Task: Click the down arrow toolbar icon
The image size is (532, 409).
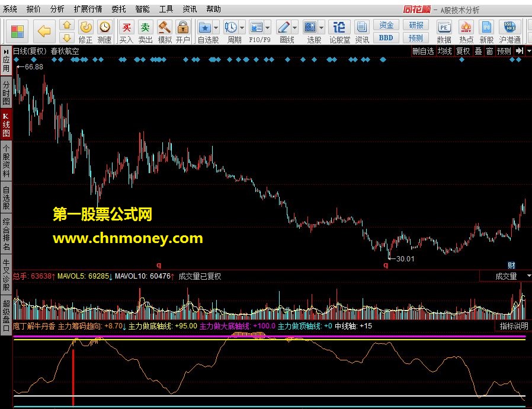Action: point(67,37)
